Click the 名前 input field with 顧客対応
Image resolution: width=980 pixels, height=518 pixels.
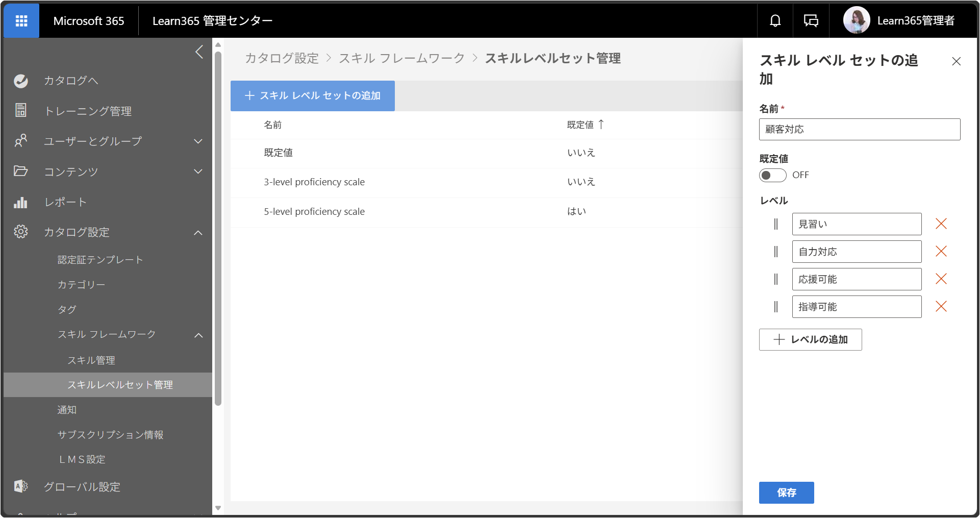click(859, 130)
